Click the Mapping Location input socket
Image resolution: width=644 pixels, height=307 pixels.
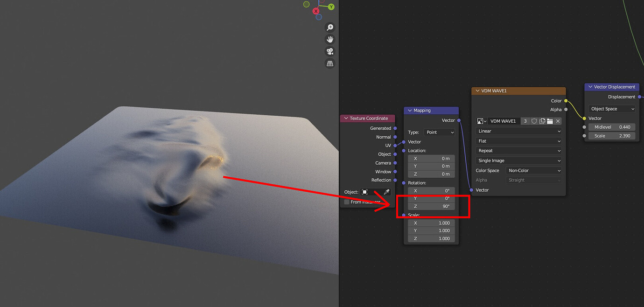[x=404, y=151]
